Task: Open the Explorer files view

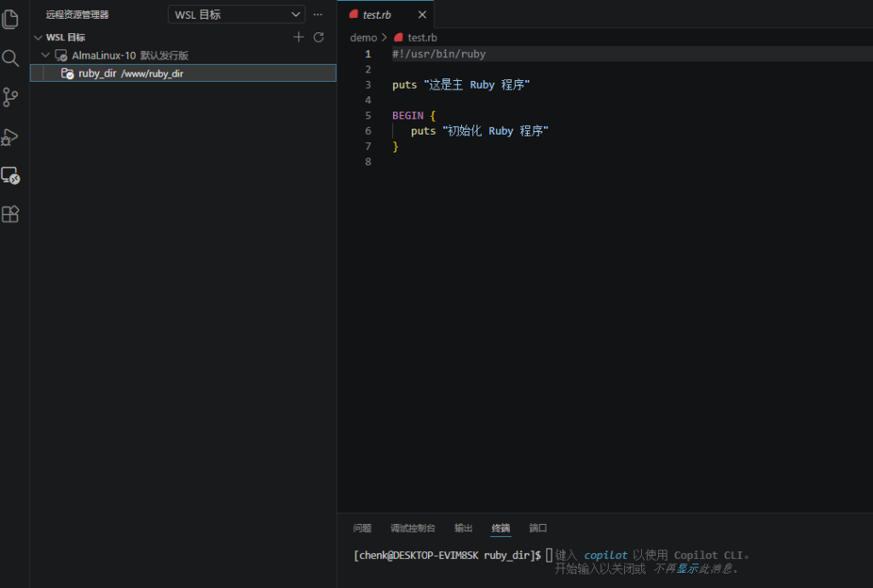Action: (x=10, y=20)
